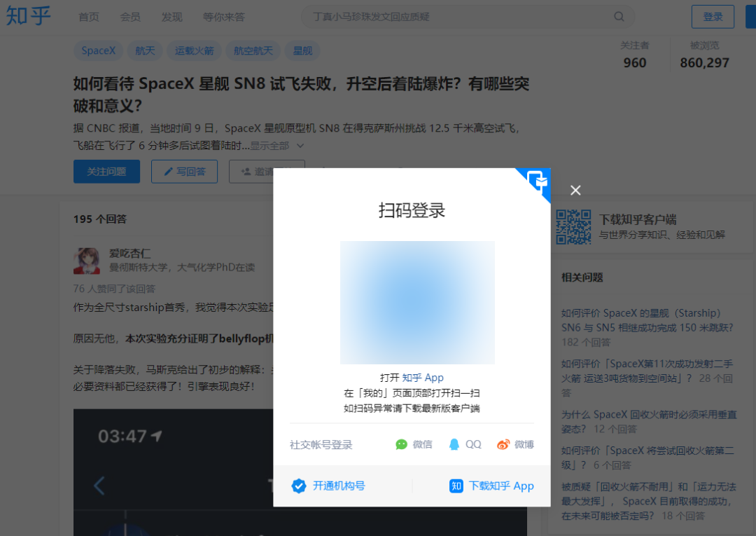The height and width of the screenshot is (536, 756).
Task: Select the 航天 topic tag
Action: tap(145, 50)
